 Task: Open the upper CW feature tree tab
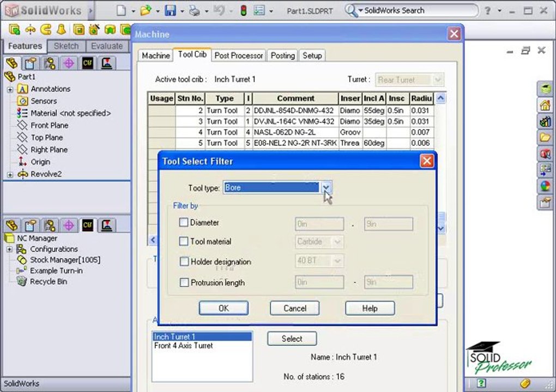[88, 63]
